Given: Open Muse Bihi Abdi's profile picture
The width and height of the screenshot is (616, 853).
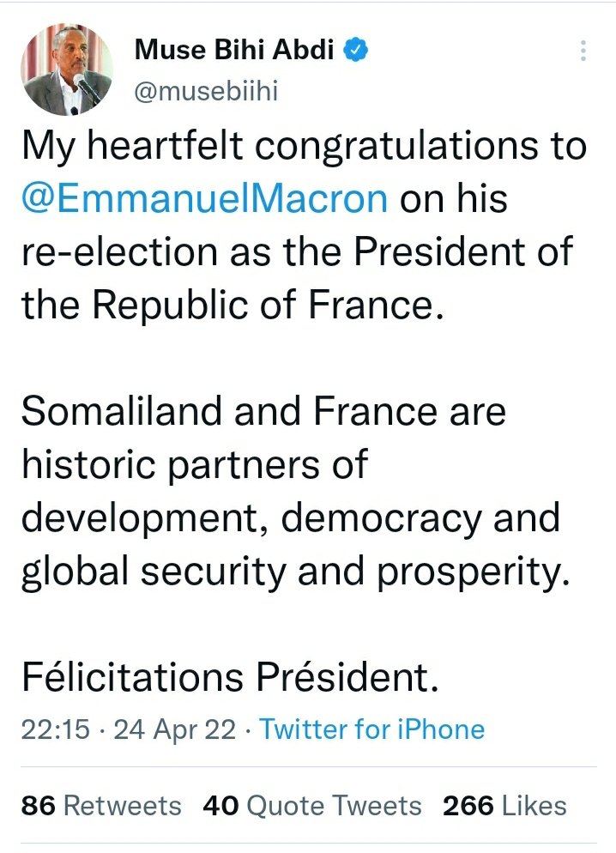Looking at the screenshot, I should coord(66,70).
